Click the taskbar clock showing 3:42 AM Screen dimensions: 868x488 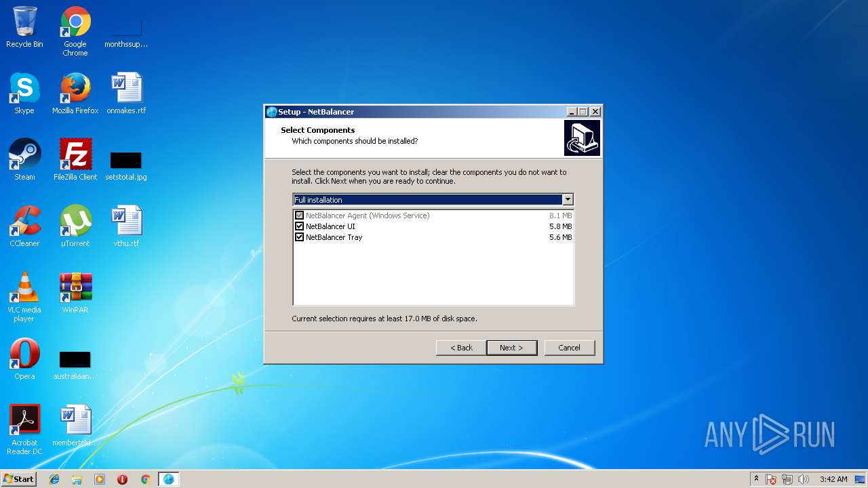point(833,479)
